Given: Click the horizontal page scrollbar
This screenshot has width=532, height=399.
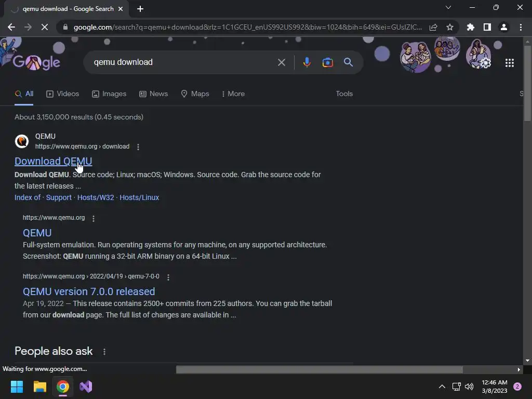Looking at the screenshot, I should coord(320,369).
